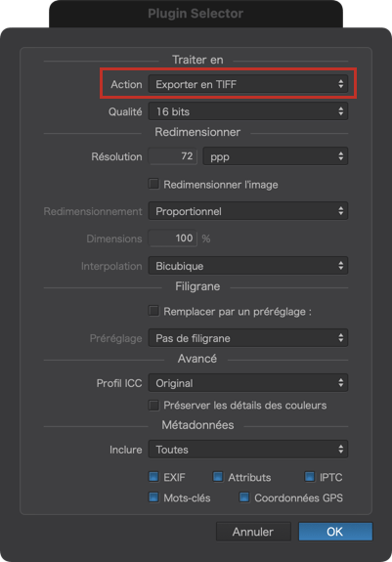
Task: Confirm with the OK button
Action: [x=335, y=532]
